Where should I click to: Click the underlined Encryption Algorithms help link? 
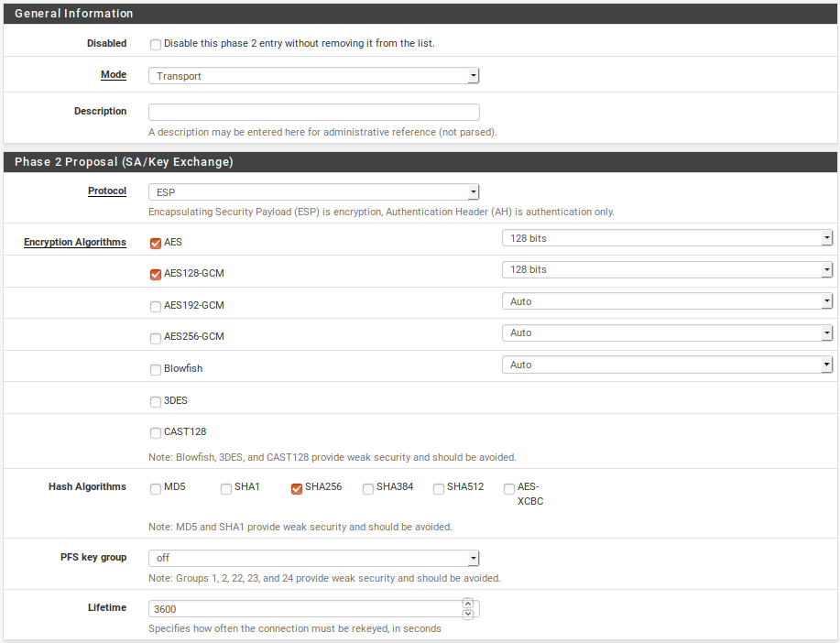pyautogui.click(x=74, y=242)
